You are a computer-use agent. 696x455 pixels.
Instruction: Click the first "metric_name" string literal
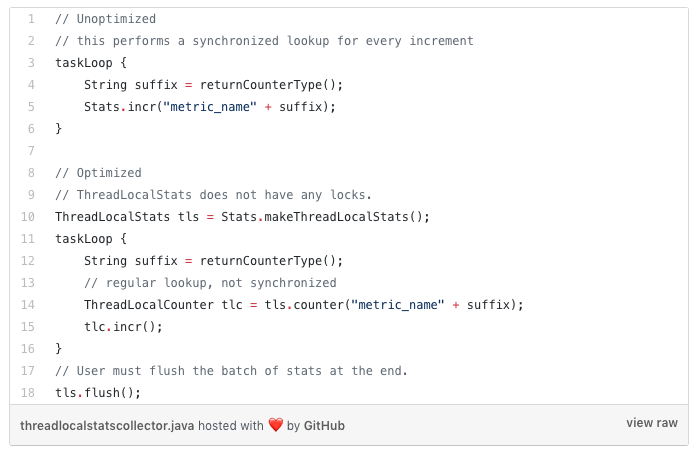pos(210,107)
